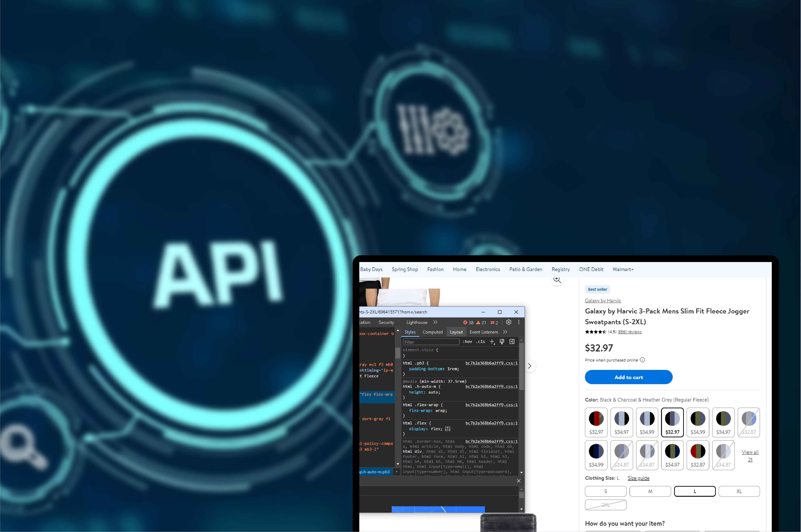The height and width of the screenshot is (532, 801).
Task: Click the magnifier zoom icon on product image
Action: pos(557,280)
